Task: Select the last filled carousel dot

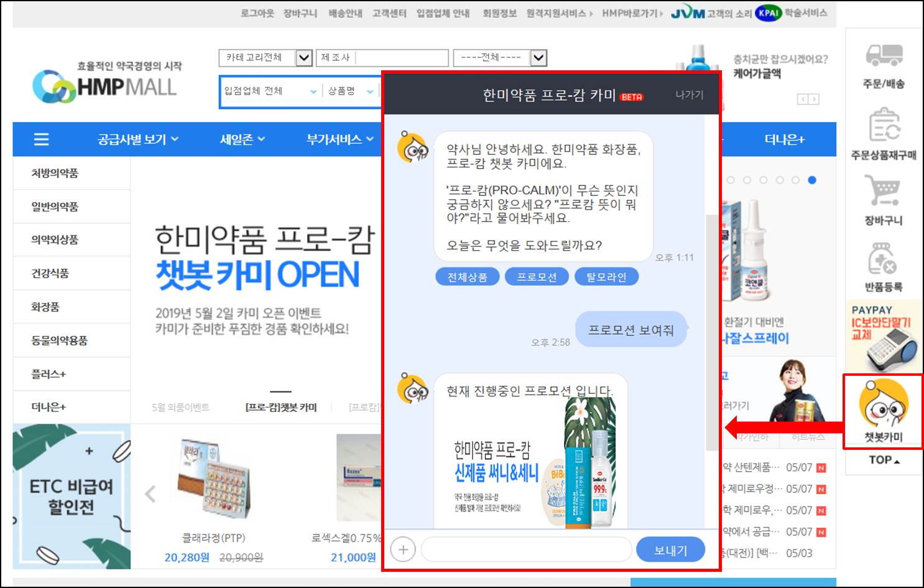Action: 811,180
